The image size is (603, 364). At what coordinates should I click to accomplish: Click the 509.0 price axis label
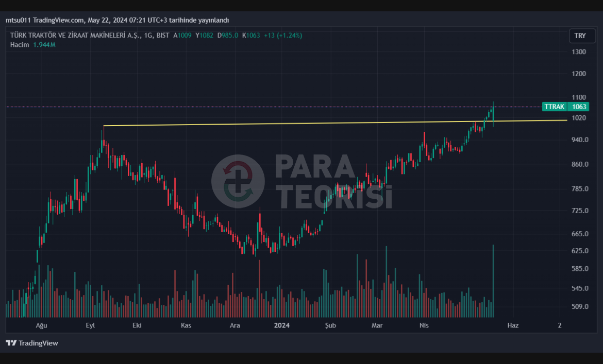pos(580,307)
